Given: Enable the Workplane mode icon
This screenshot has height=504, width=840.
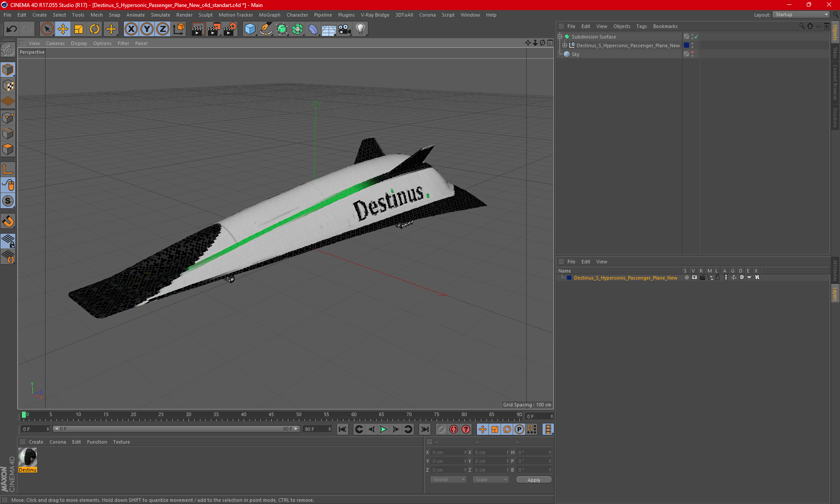Looking at the screenshot, I should click(x=8, y=101).
